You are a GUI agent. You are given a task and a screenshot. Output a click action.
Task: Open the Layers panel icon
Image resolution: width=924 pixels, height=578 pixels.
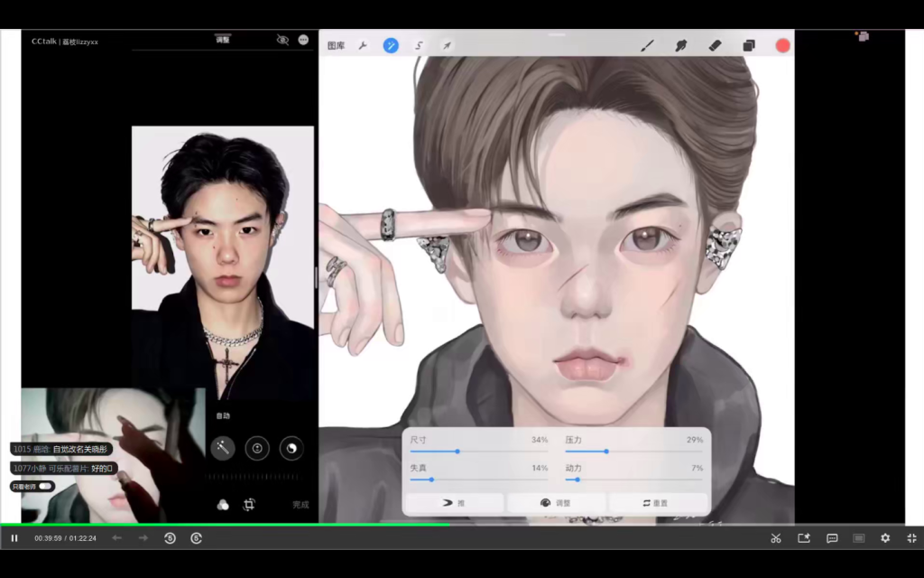coord(749,45)
